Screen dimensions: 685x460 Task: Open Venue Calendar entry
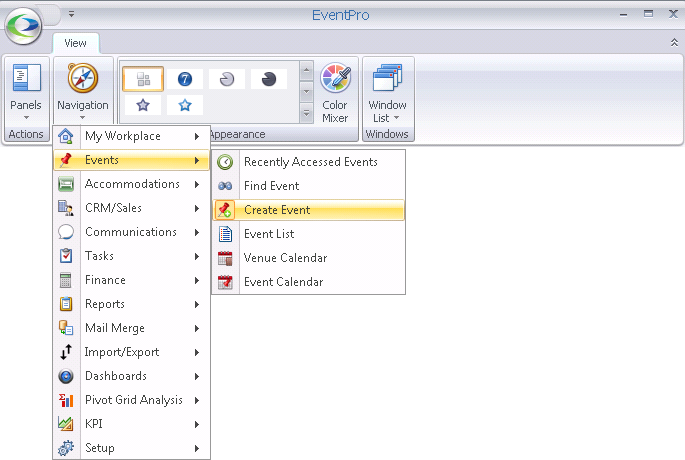[x=308, y=258]
